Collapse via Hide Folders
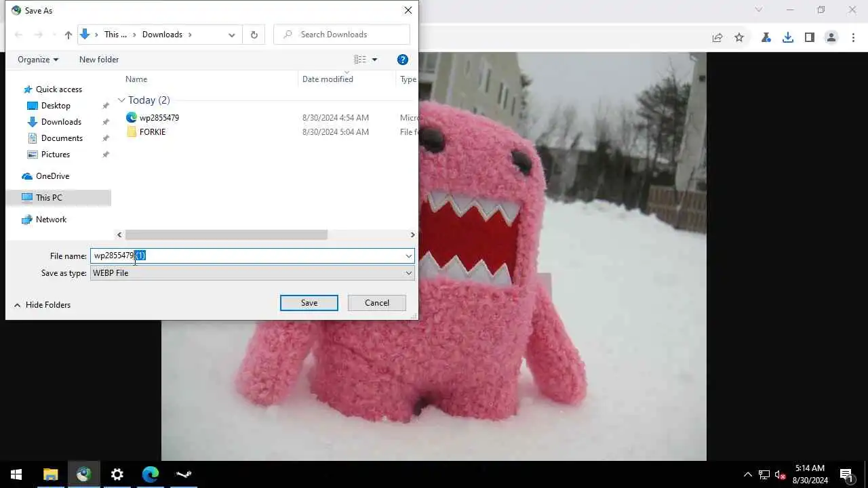The width and height of the screenshot is (868, 488). 42,305
